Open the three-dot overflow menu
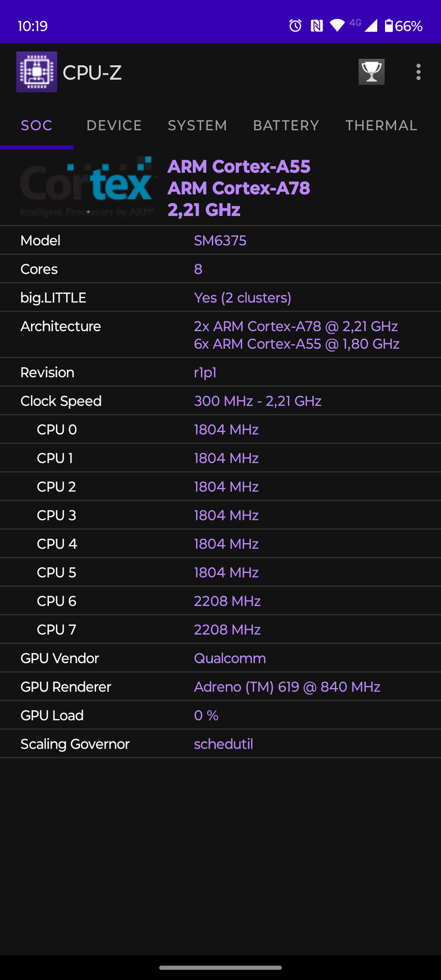The image size is (441, 980). (418, 72)
